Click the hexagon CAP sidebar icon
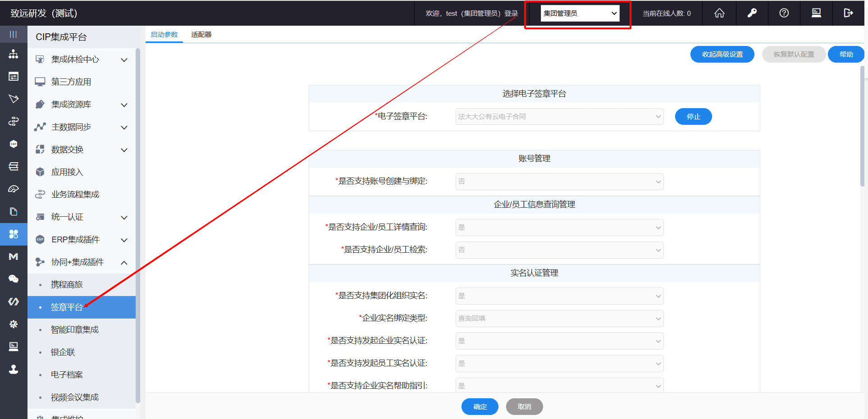 (x=14, y=144)
